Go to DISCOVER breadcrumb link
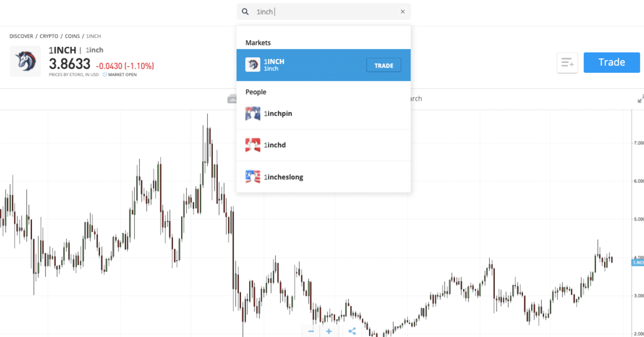644x337 pixels. (21, 36)
